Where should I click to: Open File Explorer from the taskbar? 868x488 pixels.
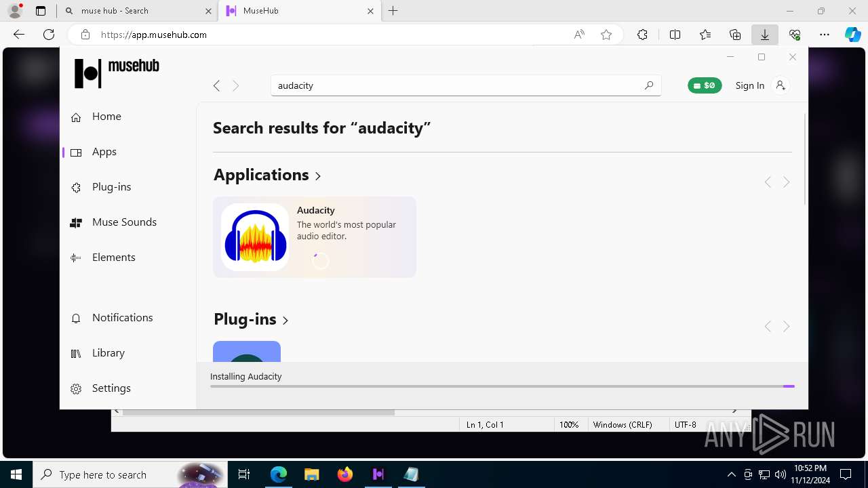[x=312, y=474]
